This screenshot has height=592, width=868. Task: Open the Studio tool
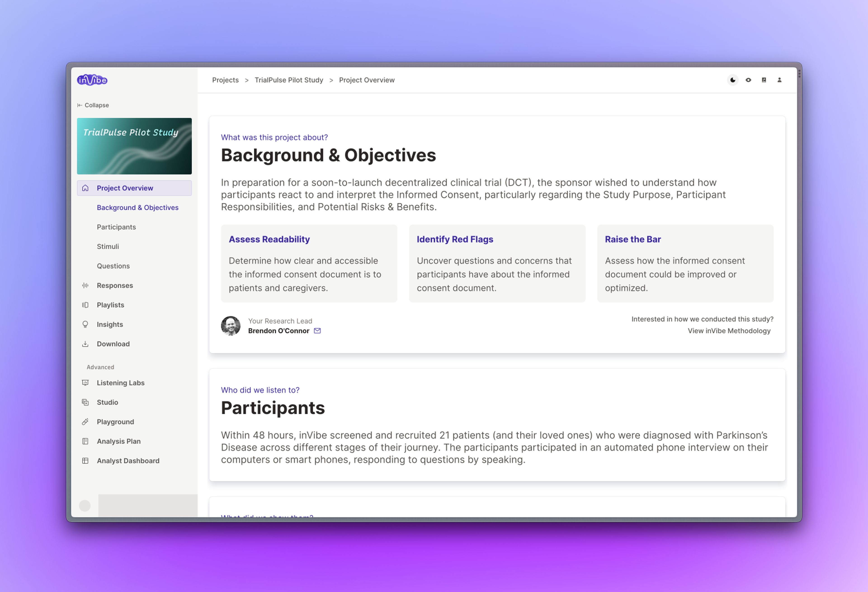[x=107, y=402]
